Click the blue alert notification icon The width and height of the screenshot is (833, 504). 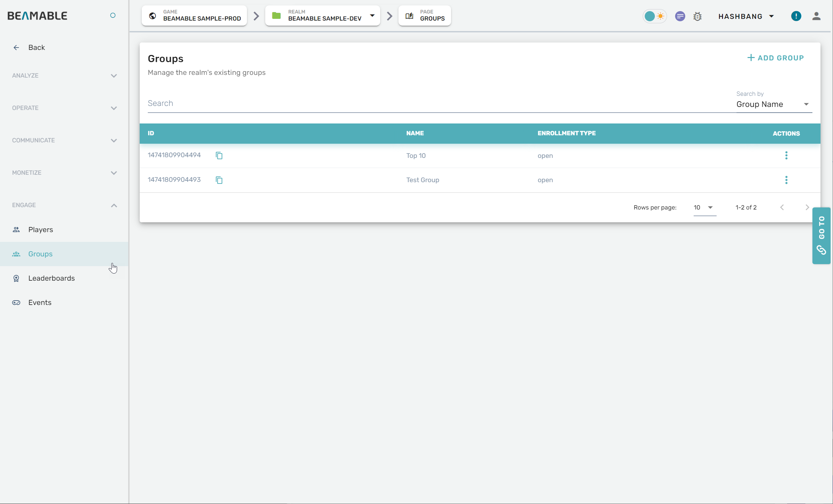pos(796,16)
